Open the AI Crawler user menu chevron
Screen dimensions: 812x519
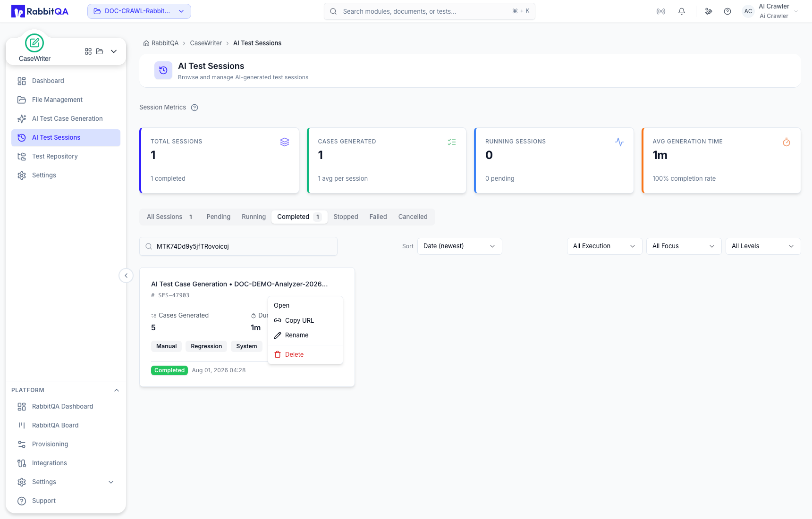click(x=796, y=11)
